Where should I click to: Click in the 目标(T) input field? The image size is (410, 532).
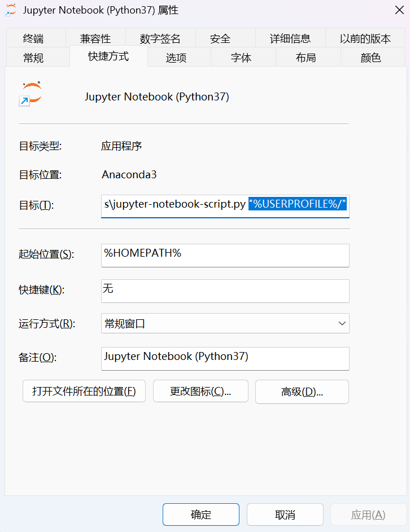click(x=225, y=206)
